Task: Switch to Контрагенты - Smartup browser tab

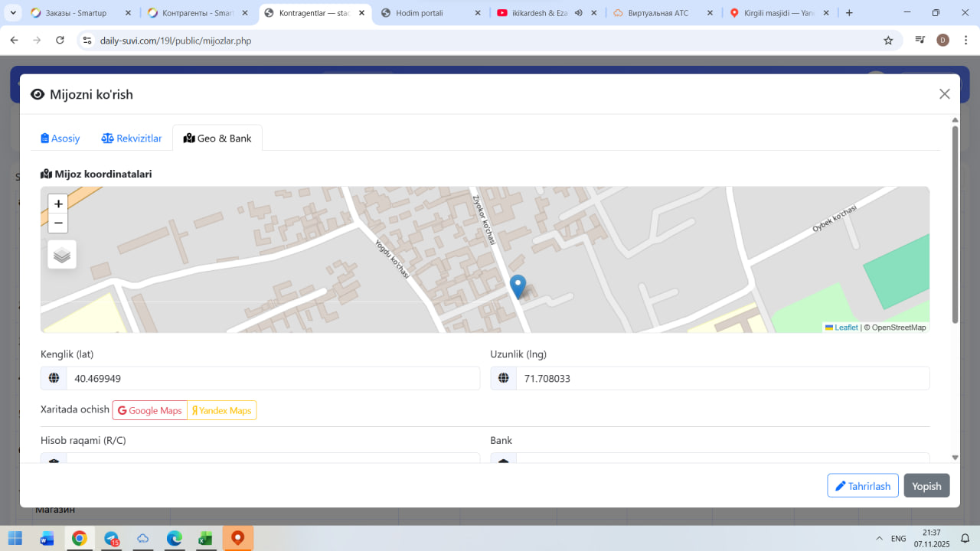Action: 197,13
